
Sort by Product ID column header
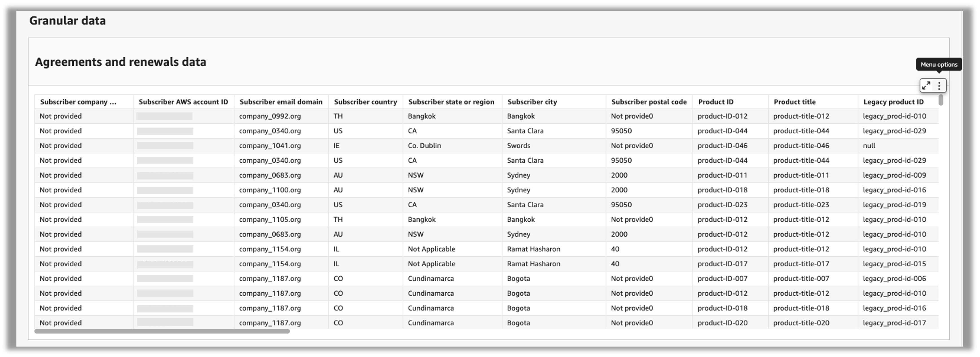(x=716, y=102)
